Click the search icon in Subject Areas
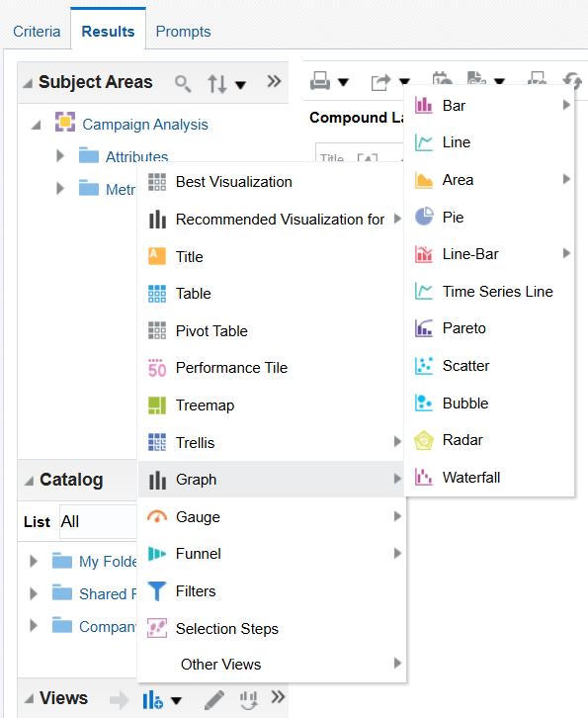This screenshot has height=718, width=588. click(x=183, y=83)
